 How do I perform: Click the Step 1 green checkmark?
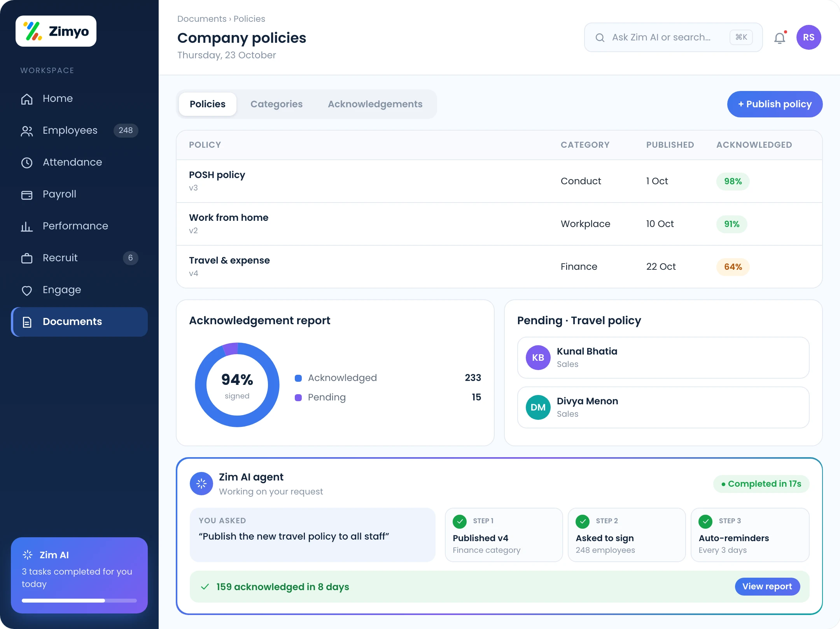(460, 521)
